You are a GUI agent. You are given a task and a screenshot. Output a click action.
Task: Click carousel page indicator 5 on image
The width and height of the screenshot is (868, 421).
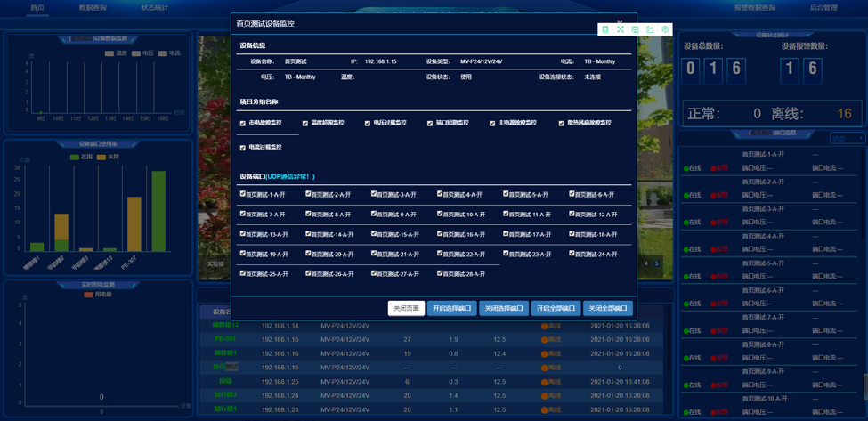pos(656,263)
